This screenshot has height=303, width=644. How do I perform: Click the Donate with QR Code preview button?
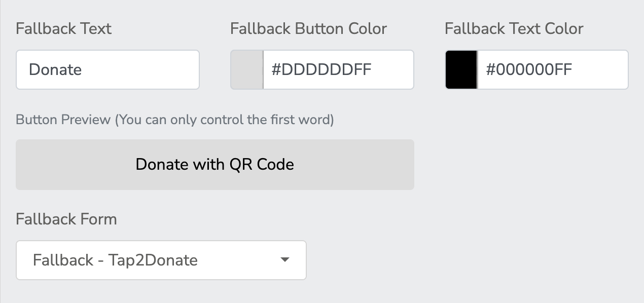pos(215,165)
